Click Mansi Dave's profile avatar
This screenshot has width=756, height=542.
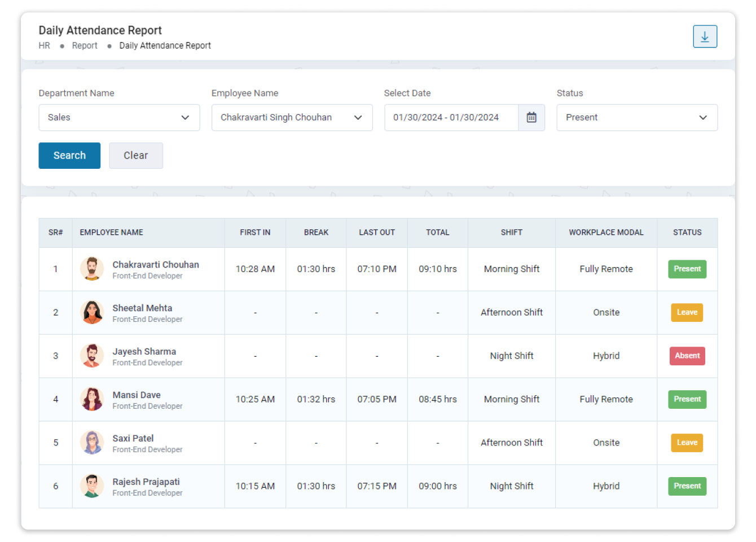(92, 400)
